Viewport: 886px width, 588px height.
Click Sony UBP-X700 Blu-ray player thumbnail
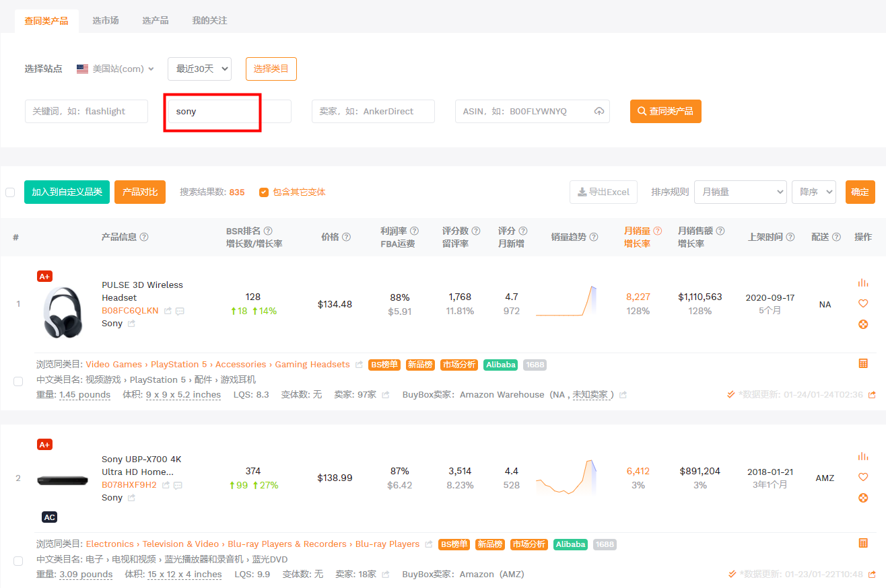62,480
